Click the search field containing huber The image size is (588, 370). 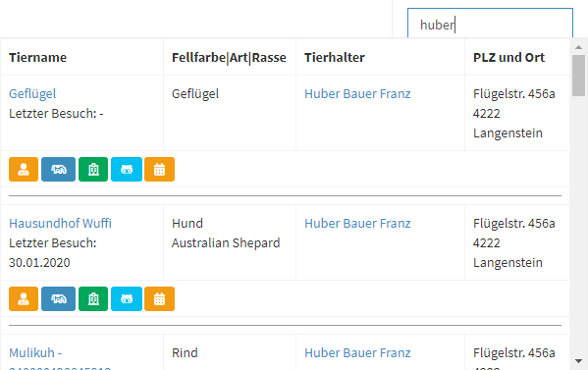(x=490, y=24)
